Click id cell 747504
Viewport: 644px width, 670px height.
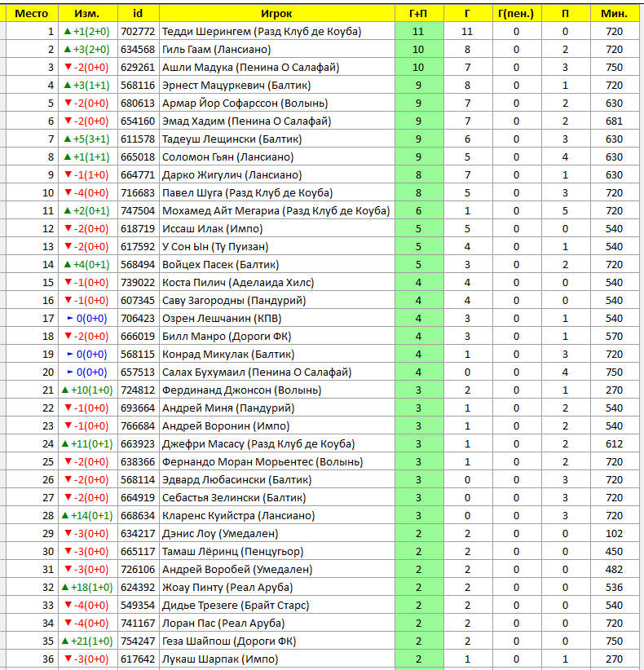click(138, 210)
